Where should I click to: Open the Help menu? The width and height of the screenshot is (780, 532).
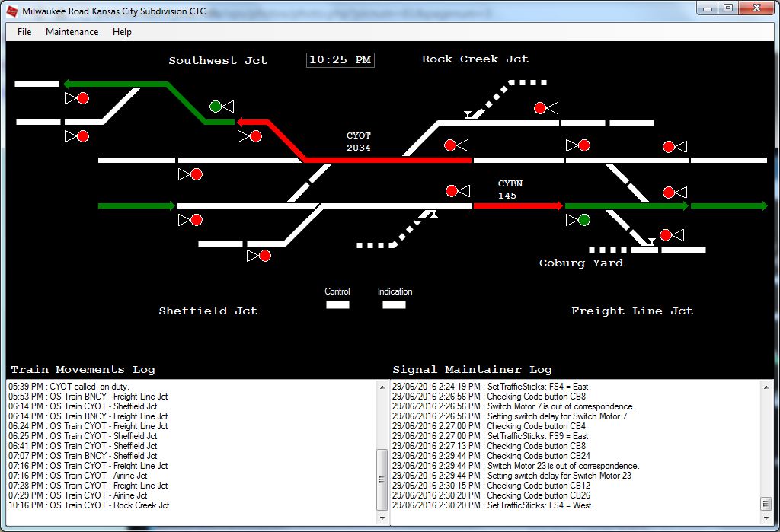[x=122, y=32]
